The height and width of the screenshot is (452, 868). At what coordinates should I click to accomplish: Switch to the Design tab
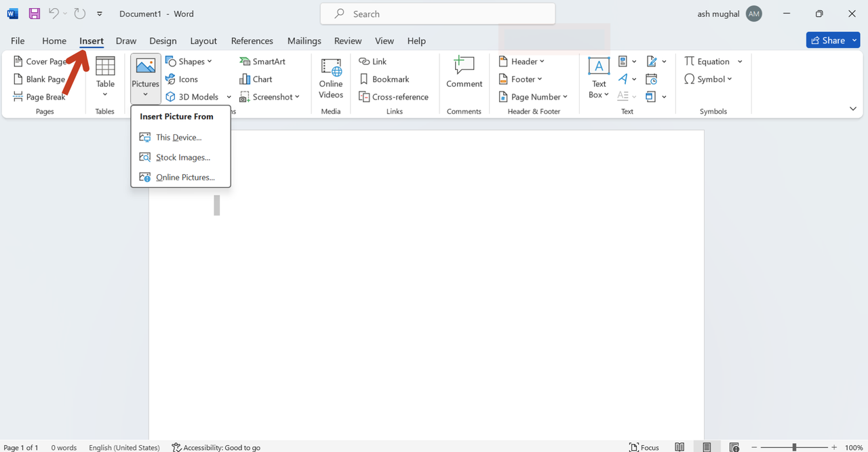(163, 41)
